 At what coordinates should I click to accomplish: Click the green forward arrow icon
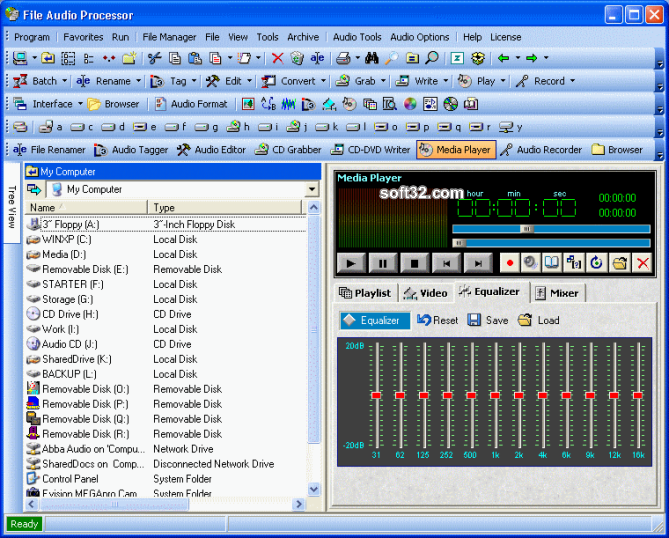point(532,58)
